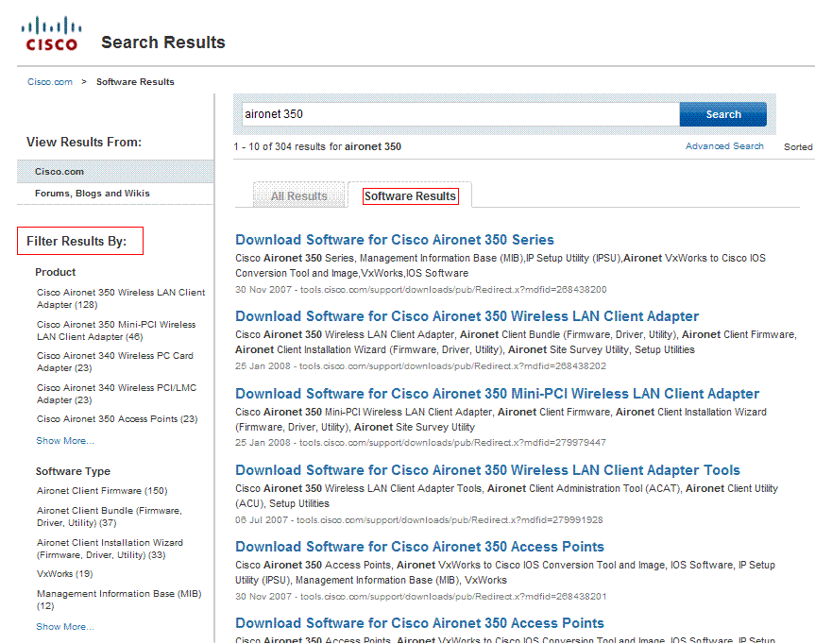Open the Cisco.com breadcrumb link
Screen dimensions: 815x644
coord(50,81)
